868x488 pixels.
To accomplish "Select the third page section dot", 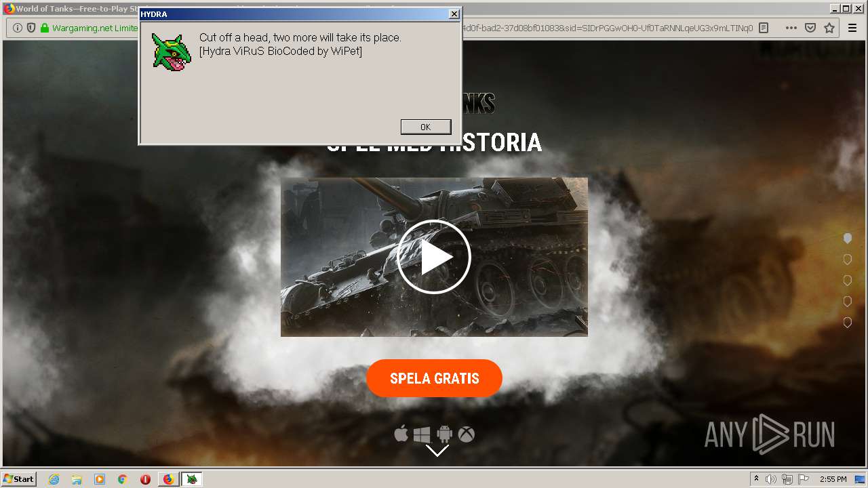I will (848, 281).
